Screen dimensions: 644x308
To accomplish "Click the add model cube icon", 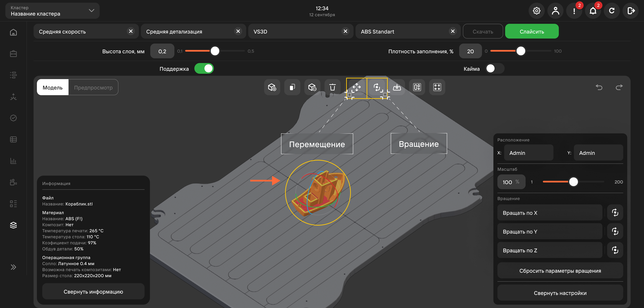I will (x=272, y=87).
